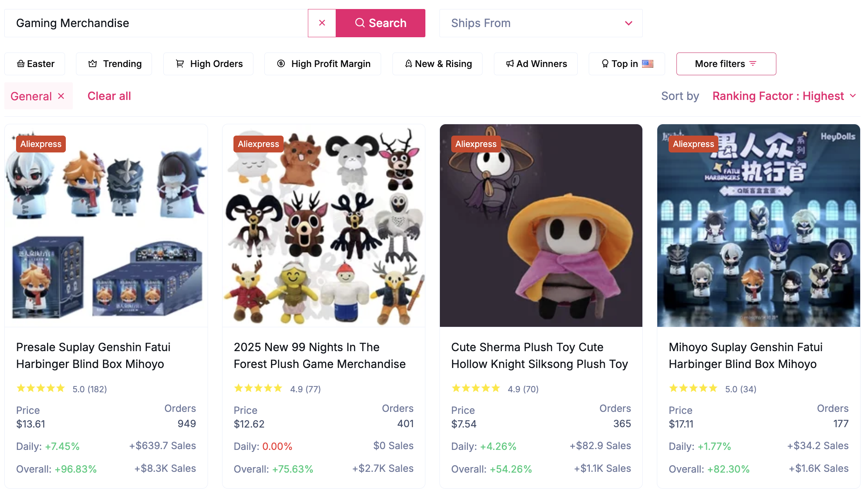Click the Ad Winners megaphone icon
Image resolution: width=868 pixels, height=493 pixels.
point(510,63)
